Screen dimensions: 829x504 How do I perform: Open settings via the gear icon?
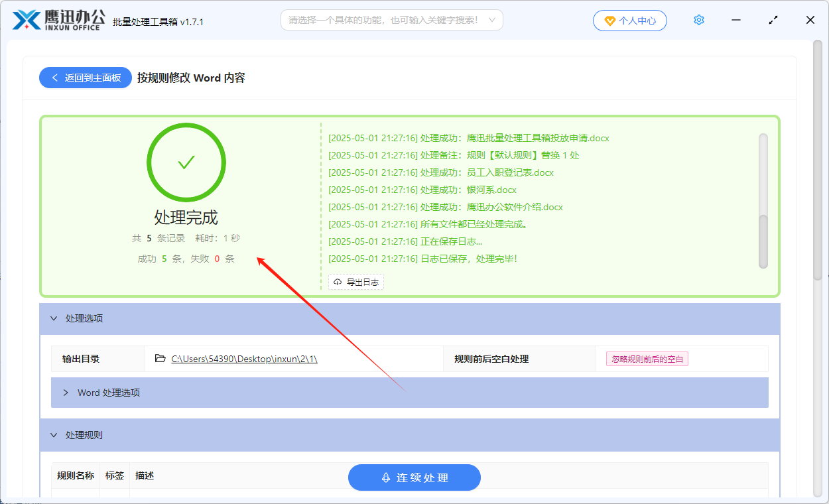(698, 20)
